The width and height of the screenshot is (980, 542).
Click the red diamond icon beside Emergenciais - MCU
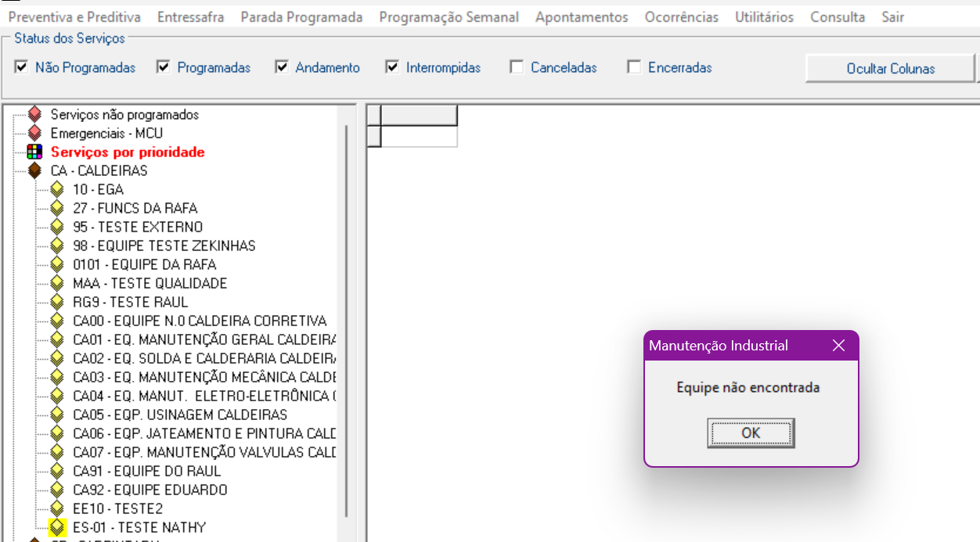click(x=34, y=133)
